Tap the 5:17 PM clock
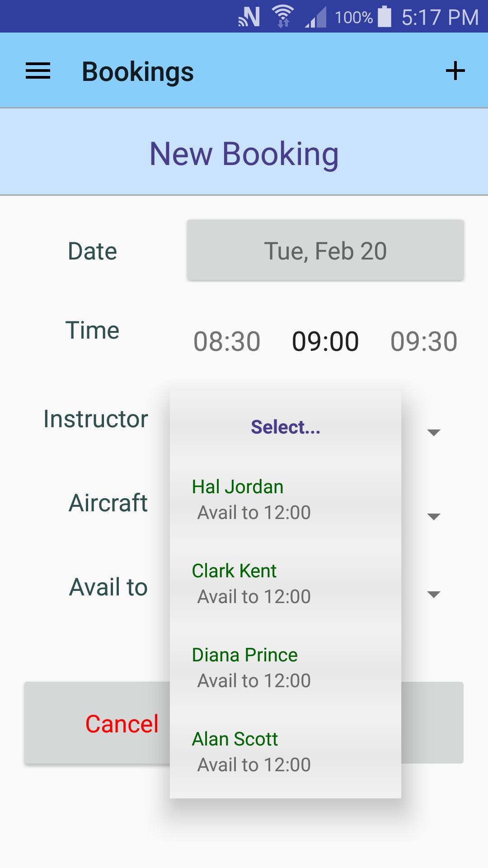The width and height of the screenshot is (488, 868). (x=440, y=17)
